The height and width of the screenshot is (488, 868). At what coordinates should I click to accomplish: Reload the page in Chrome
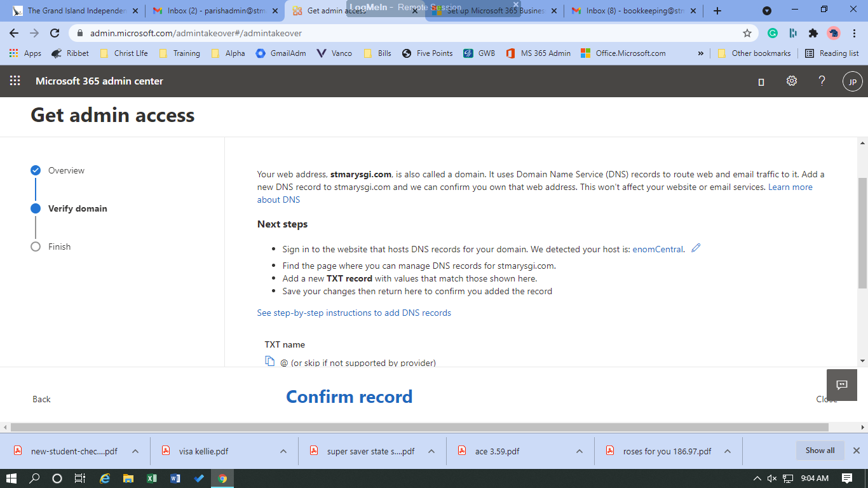click(x=55, y=33)
